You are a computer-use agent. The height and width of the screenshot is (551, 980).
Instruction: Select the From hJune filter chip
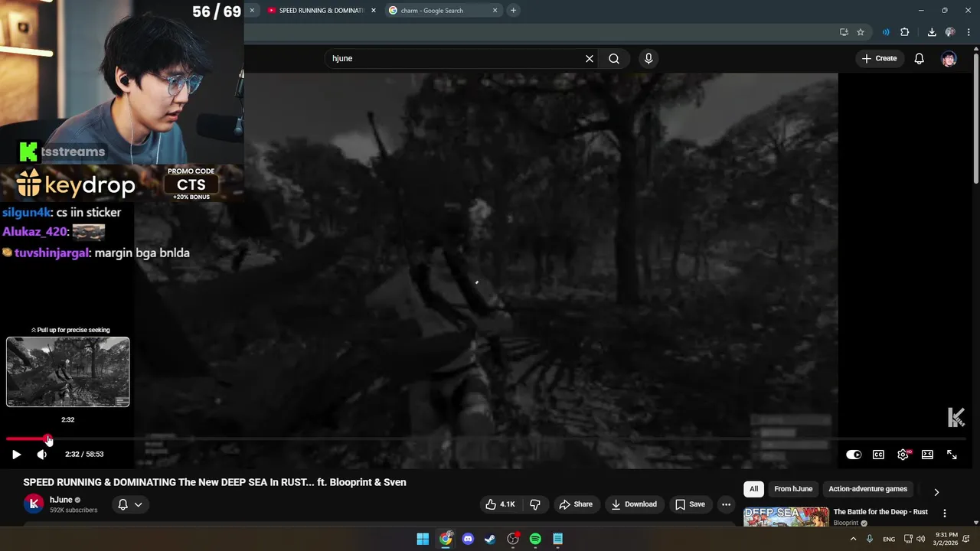coord(793,489)
